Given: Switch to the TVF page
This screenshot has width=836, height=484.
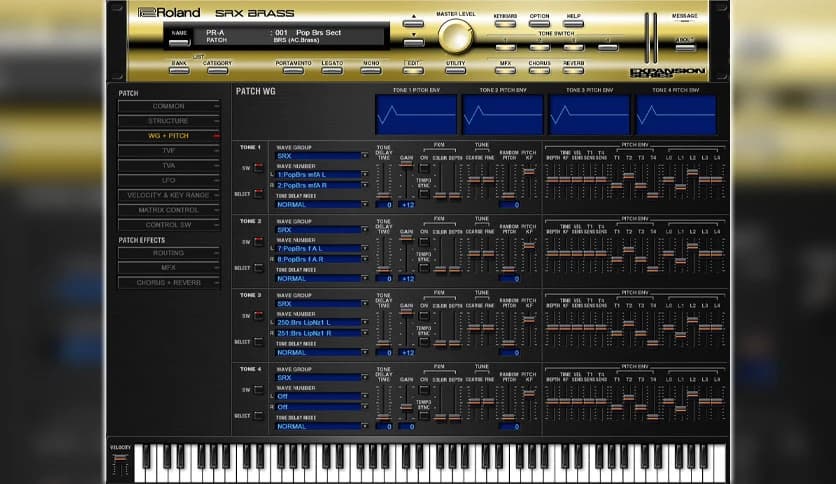Looking at the screenshot, I should [168, 151].
